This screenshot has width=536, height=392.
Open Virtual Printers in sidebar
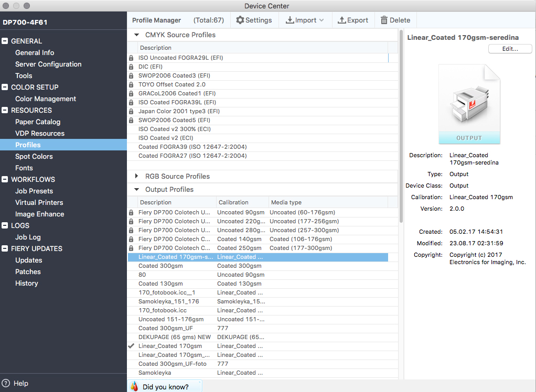click(39, 202)
